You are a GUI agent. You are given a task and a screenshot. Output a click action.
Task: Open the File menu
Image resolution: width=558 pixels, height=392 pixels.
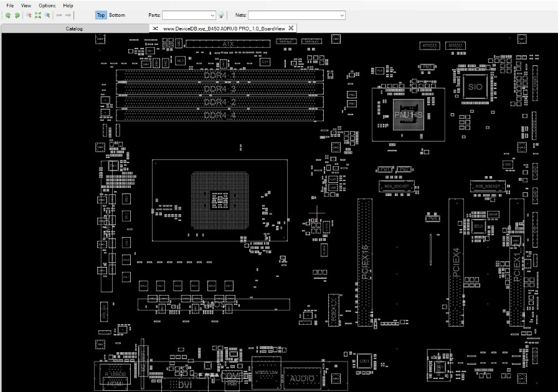(x=10, y=6)
